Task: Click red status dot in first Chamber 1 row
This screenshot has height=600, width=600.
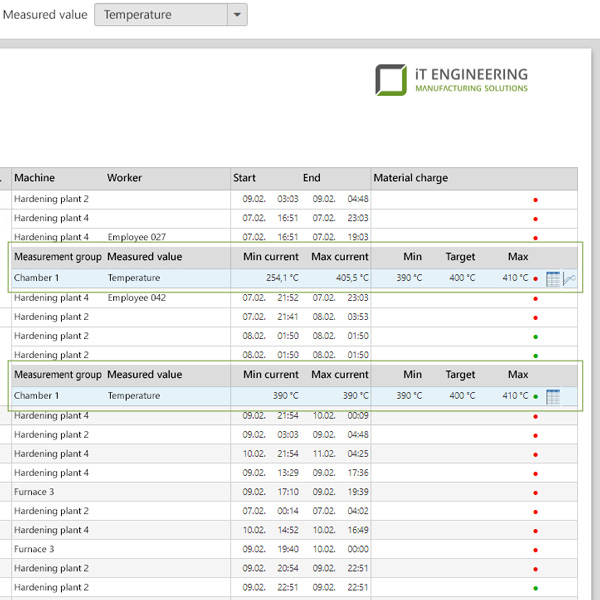Action: (x=536, y=279)
